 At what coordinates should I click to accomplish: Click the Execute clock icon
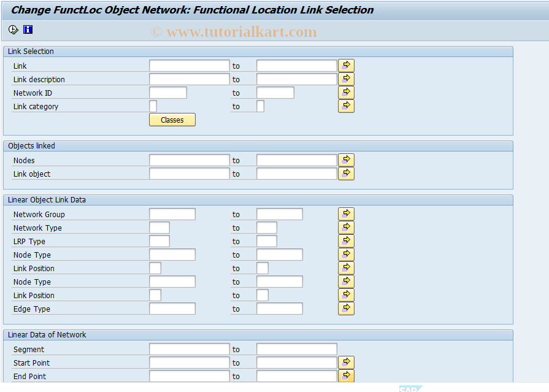13,30
